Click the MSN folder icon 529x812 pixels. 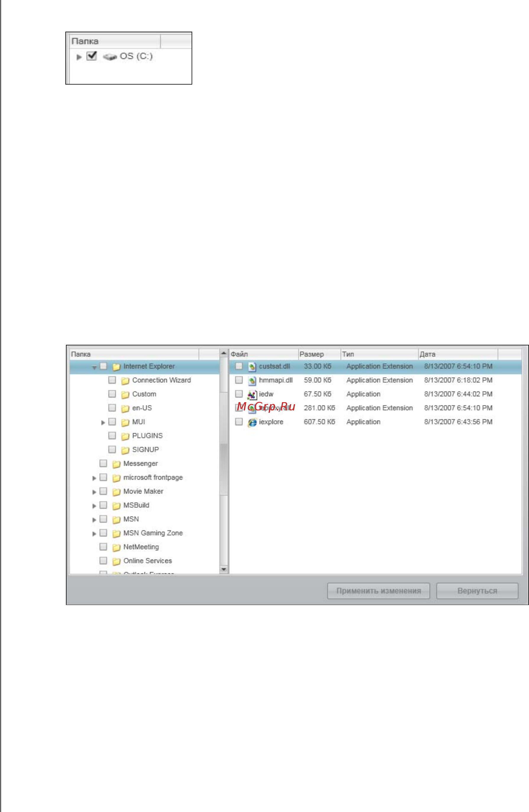pos(116,520)
